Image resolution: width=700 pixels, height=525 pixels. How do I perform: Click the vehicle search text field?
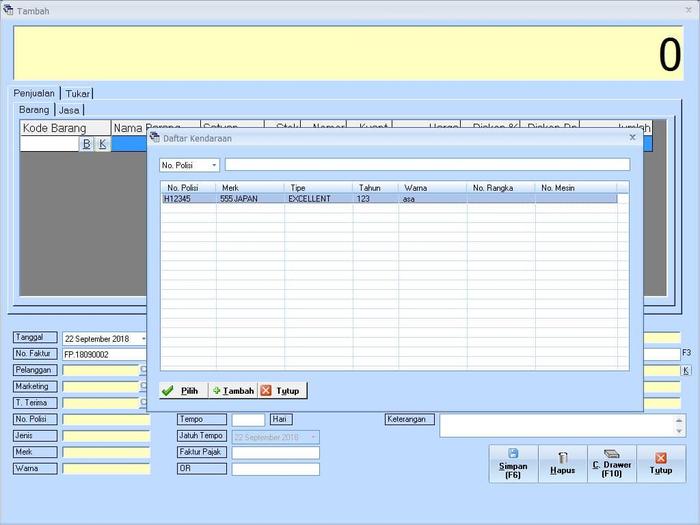[x=427, y=165]
